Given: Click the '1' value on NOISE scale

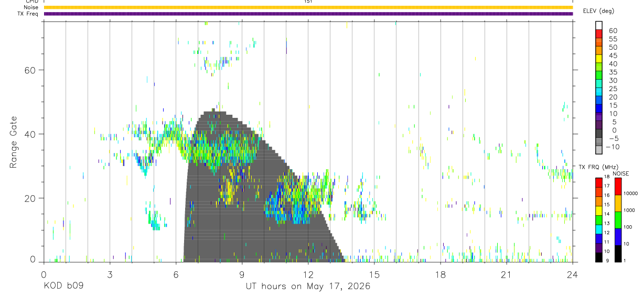Looking at the screenshot, I should coord(625,261).
